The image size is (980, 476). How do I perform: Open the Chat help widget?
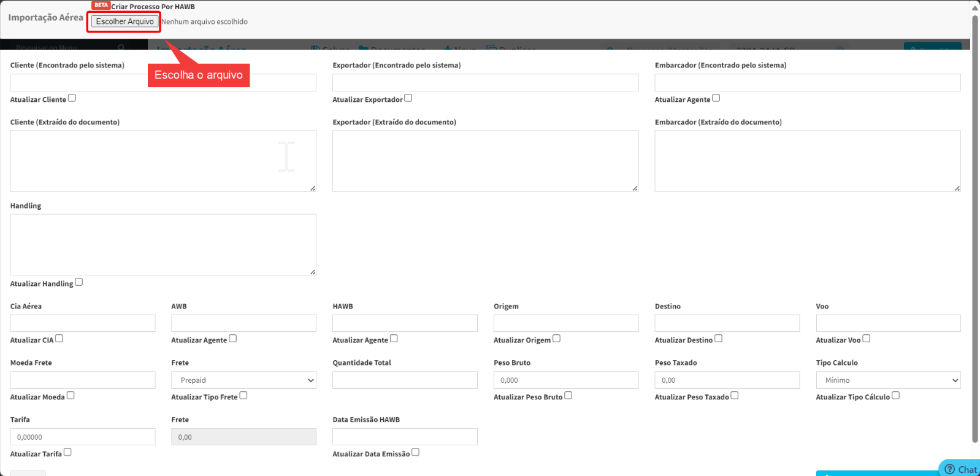[x=960, y=469]
